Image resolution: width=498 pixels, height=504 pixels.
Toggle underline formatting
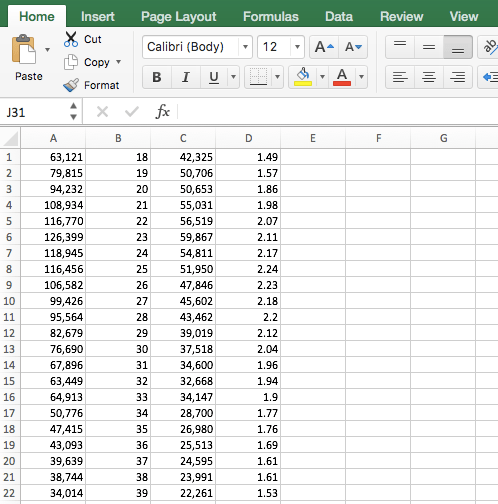[x=214, y=77]
